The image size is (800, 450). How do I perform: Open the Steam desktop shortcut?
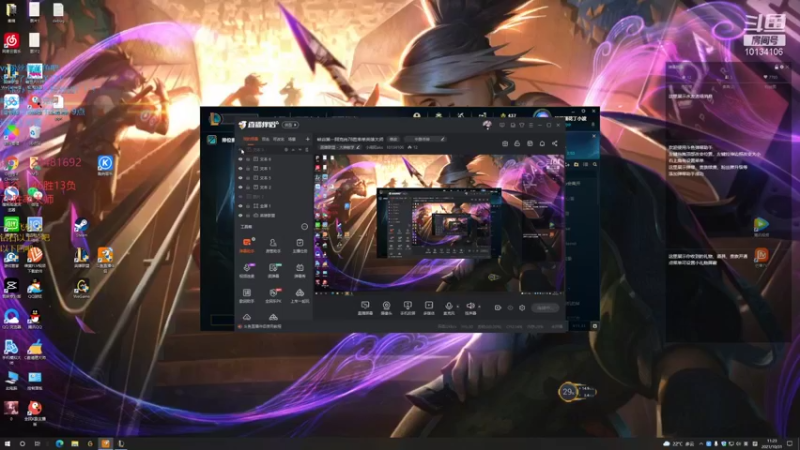(x=82, y=227)
